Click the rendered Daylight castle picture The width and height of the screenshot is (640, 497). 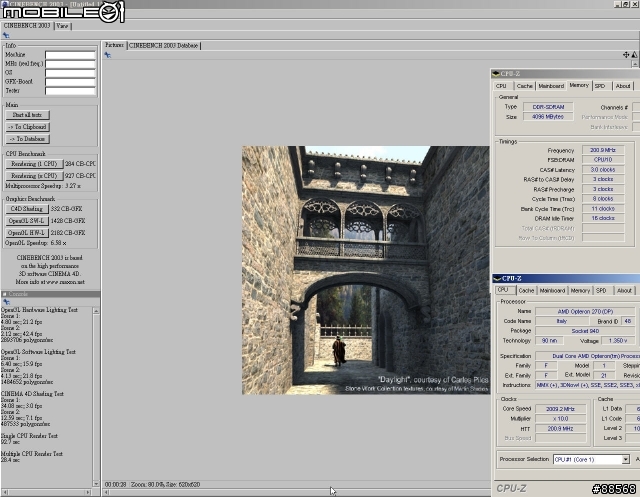[366, 270]
